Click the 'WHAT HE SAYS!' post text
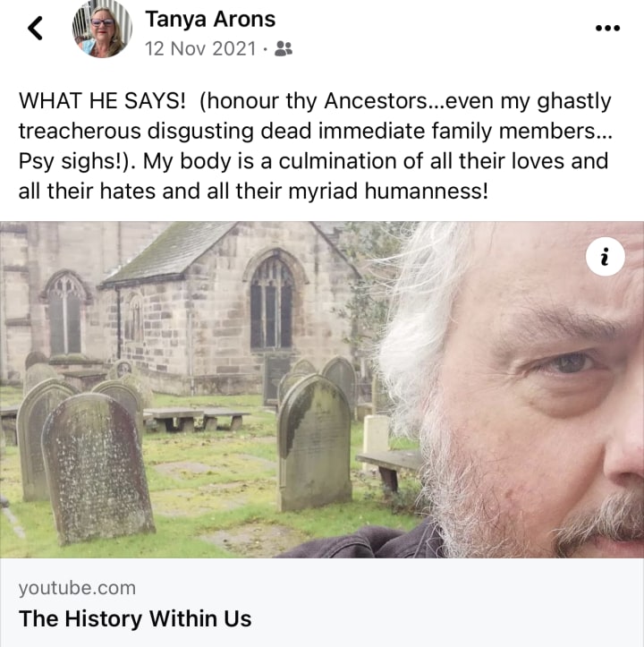 point(102,101)
